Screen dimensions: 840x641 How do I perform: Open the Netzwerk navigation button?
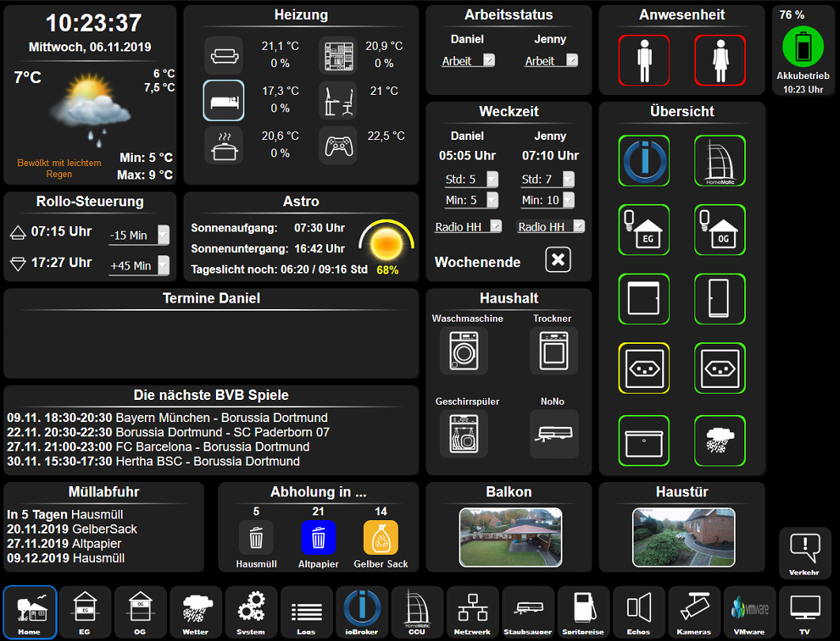[x=472, y=613]
